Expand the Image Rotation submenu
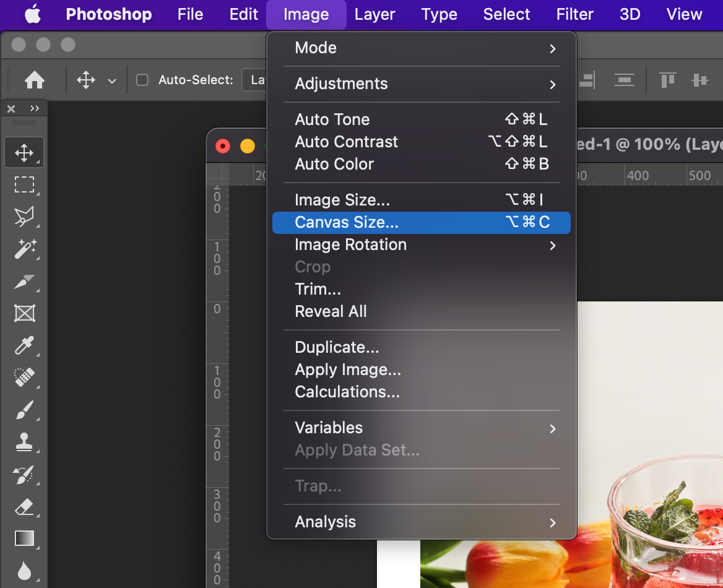 click(x=422, y=245)
